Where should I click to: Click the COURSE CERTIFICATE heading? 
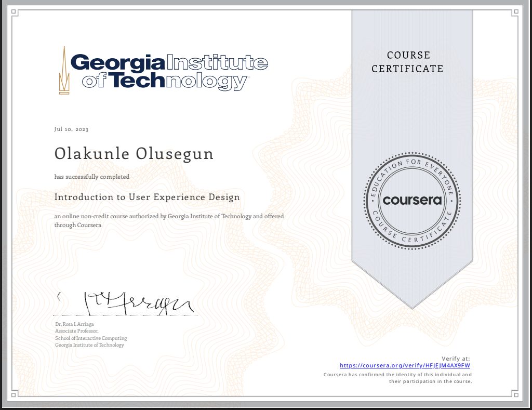point(407,62)
